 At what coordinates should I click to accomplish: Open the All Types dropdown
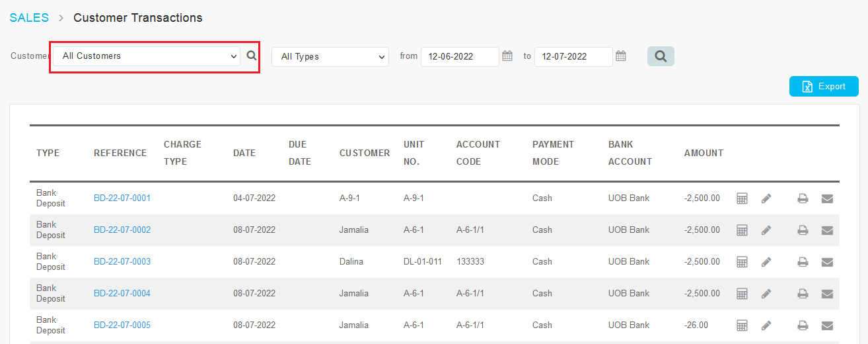pyautogui.click(x=330, y=57)
